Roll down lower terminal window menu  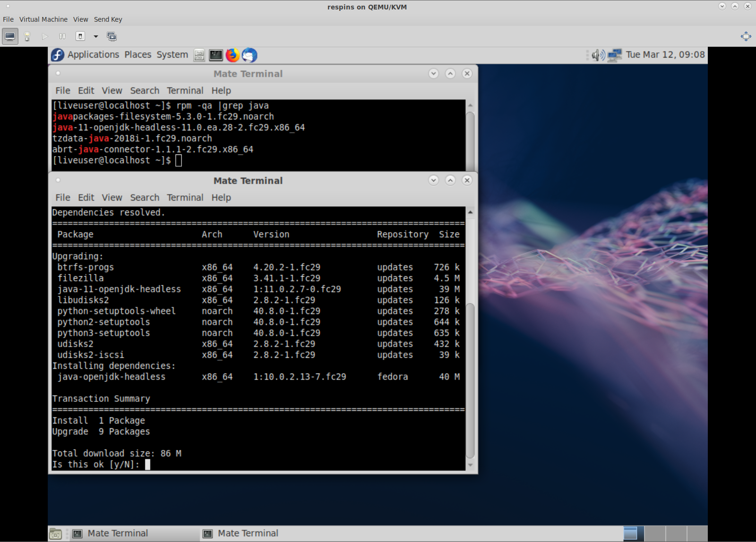[x=434, y=180]
